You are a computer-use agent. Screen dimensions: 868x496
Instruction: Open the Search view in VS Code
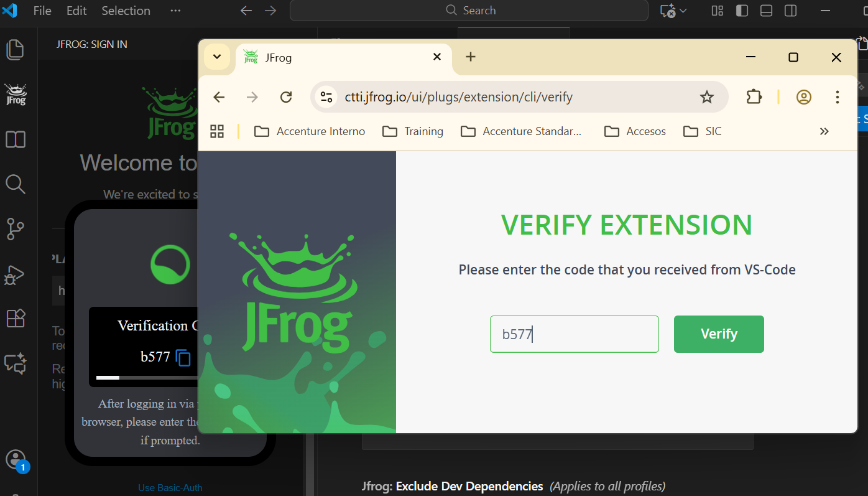[16, 184]
